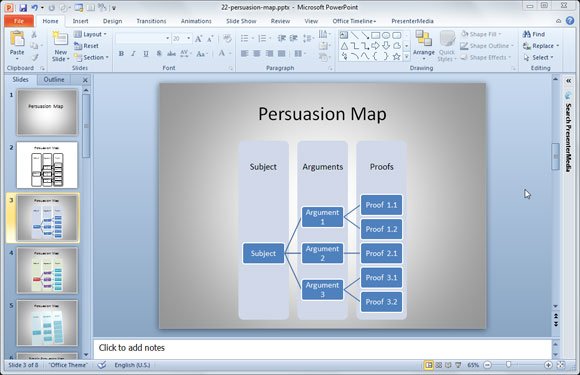Click the notes field 'Click to add notes'
The height and width of the screenshot is (375, 580).
click(322, 348)
